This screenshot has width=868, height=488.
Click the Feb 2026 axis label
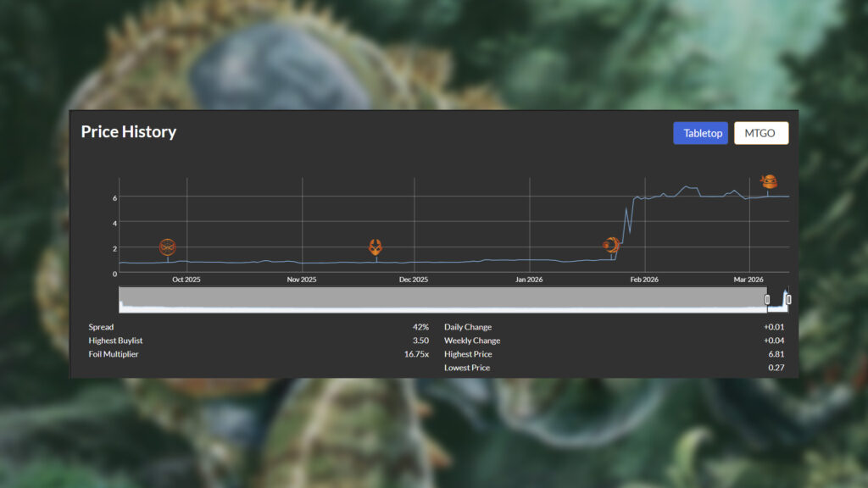644,280
